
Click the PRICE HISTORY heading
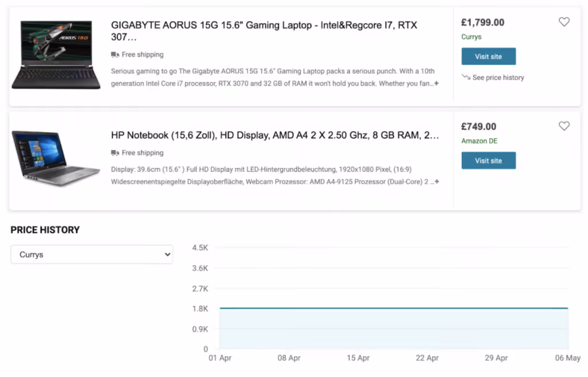pyautogui.click(x=45, y=230)
